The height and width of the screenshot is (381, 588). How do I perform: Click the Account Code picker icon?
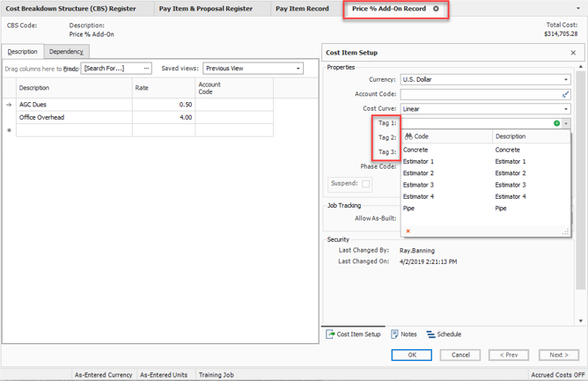(565, 94)
